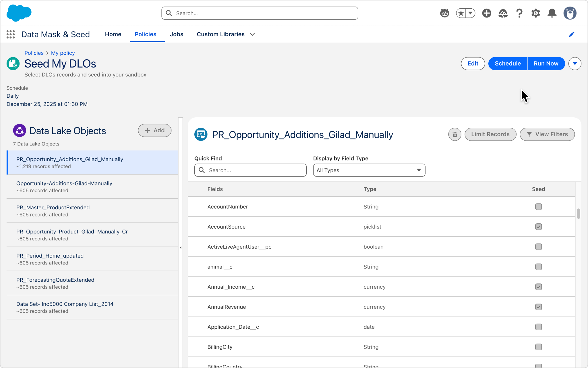Viewport: 588px width, 368px height.
Task: Go to the Home tab
Action: pos(113,34)
